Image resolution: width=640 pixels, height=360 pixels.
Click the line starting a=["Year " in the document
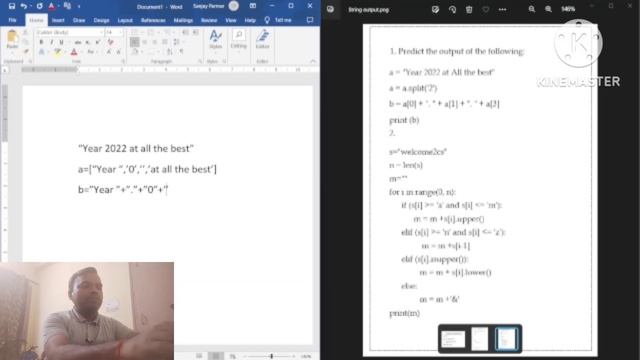point(147,169)
